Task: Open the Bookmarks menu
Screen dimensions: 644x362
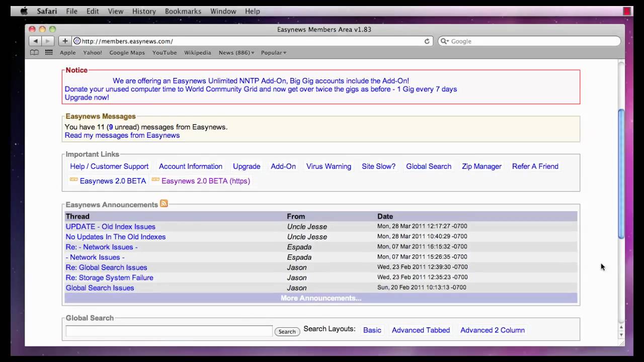Action: (x=183, y=11)
